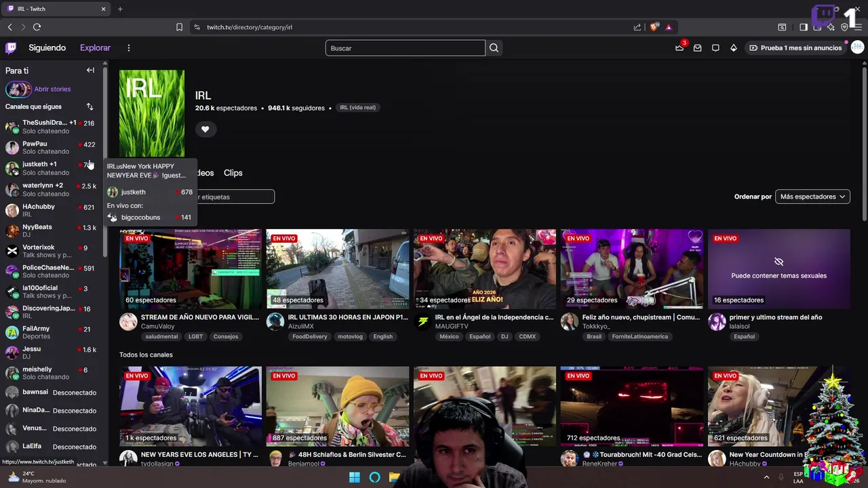Click the IRL (vida real) tag

pos(357,107)
